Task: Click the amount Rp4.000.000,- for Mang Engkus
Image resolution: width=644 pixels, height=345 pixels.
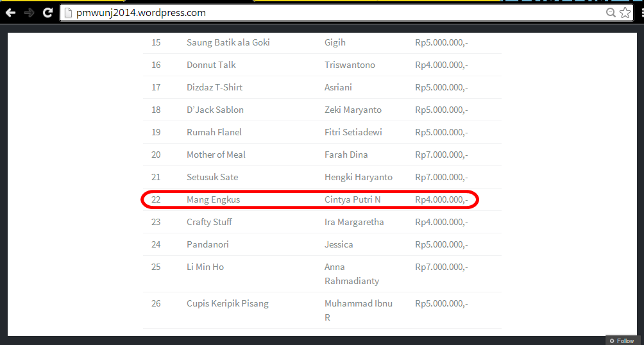Action: coord(441,199)
